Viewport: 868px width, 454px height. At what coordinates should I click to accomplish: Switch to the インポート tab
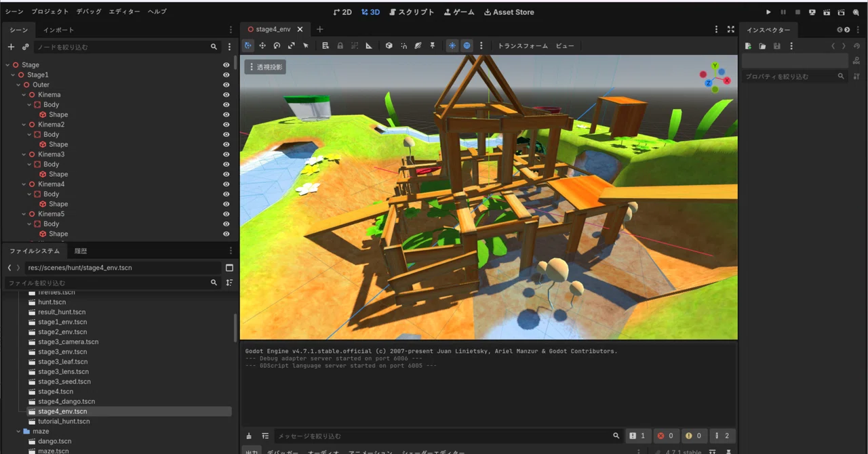click(x=58, y=30)
